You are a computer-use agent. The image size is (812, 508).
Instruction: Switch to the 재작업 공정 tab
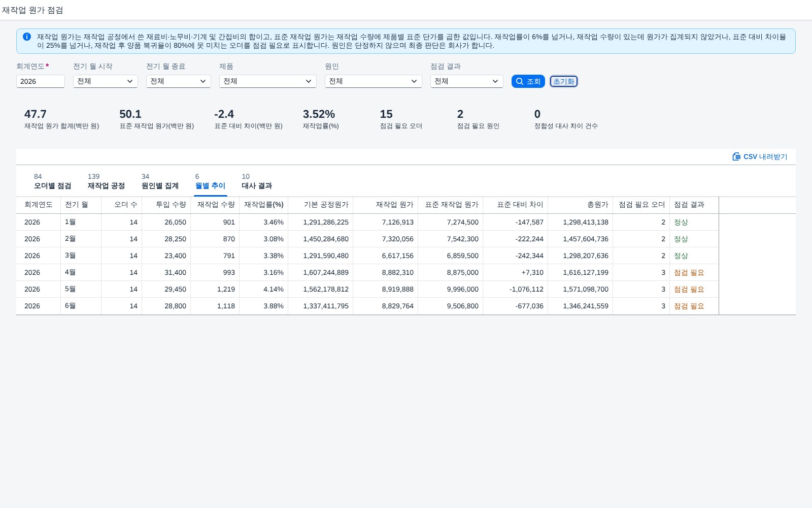tap(106, 181)
